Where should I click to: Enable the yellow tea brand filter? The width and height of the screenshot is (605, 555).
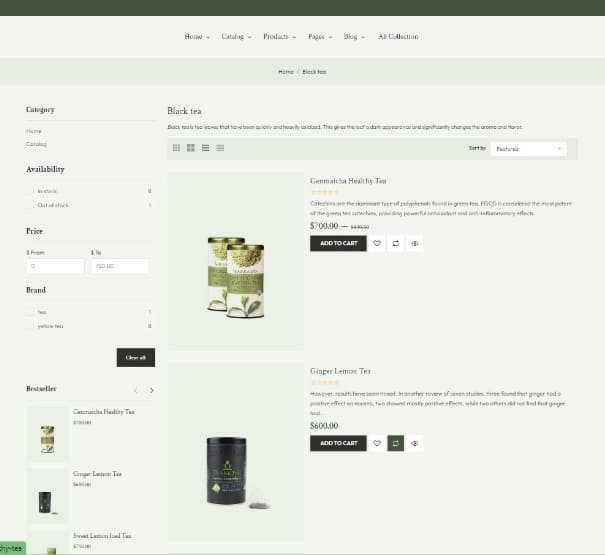pos(30,326)
